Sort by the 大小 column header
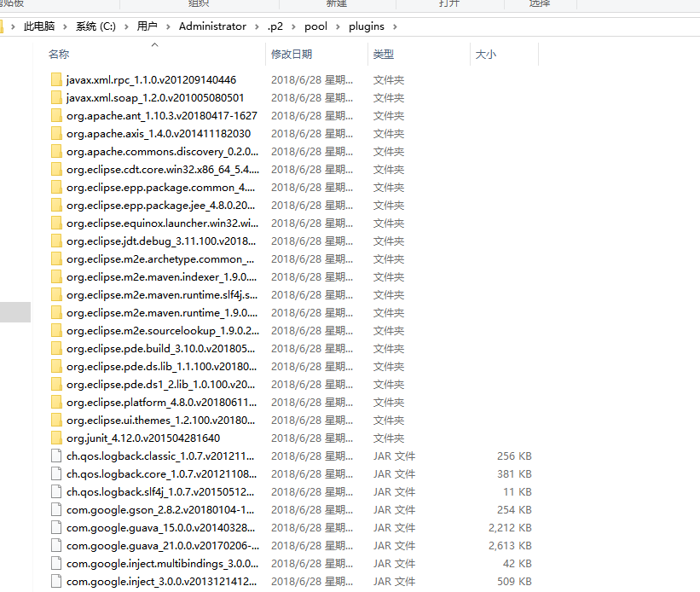This screenshot has width=700, height=592. [485, 55]
